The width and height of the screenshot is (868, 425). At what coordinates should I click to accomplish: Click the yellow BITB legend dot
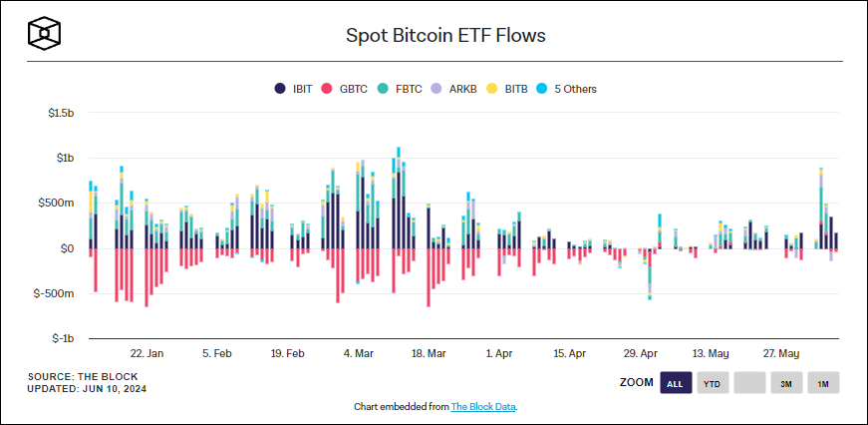491,89
